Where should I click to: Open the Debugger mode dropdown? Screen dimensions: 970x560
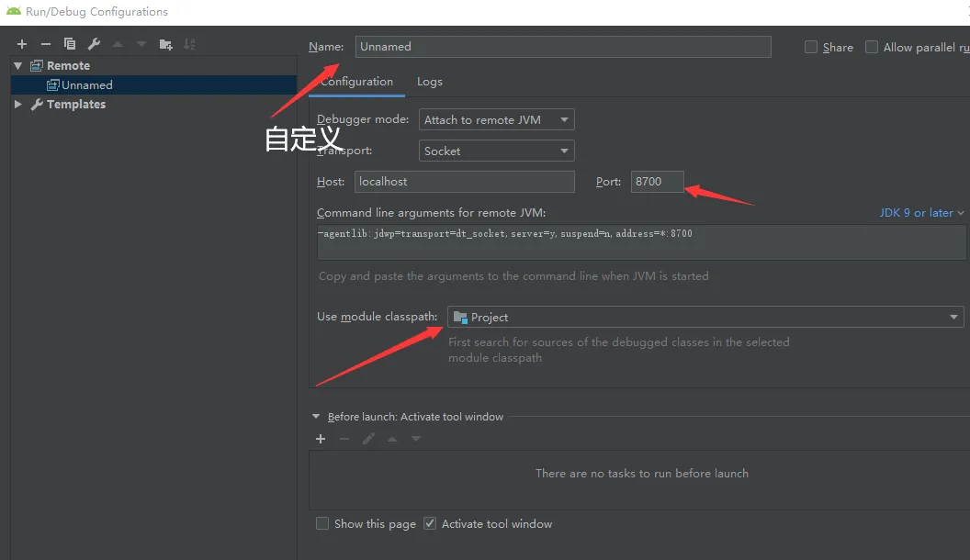point(496,120)
